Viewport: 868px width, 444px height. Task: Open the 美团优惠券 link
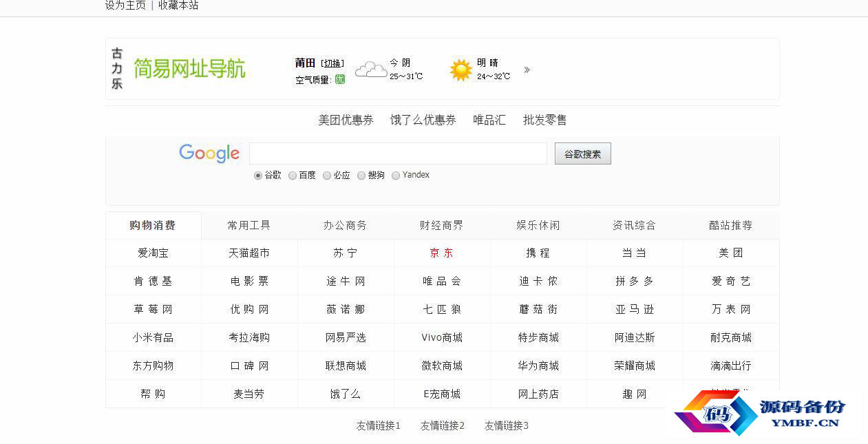346,120
